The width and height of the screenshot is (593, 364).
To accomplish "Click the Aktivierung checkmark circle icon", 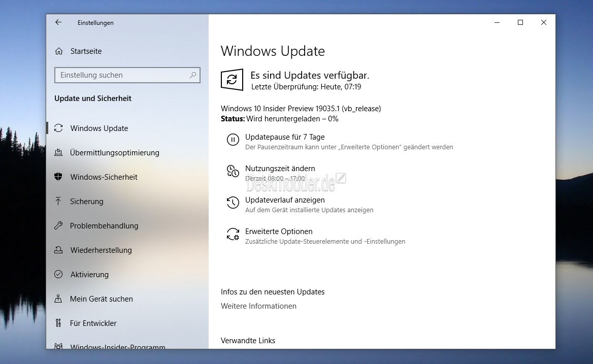I will point(58,274).
